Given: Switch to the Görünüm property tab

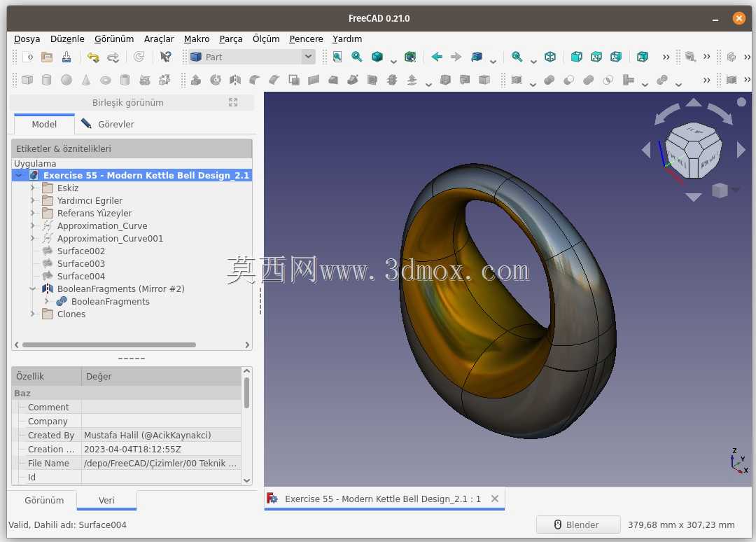Looking at the screenshot, I should click(44, 500).
